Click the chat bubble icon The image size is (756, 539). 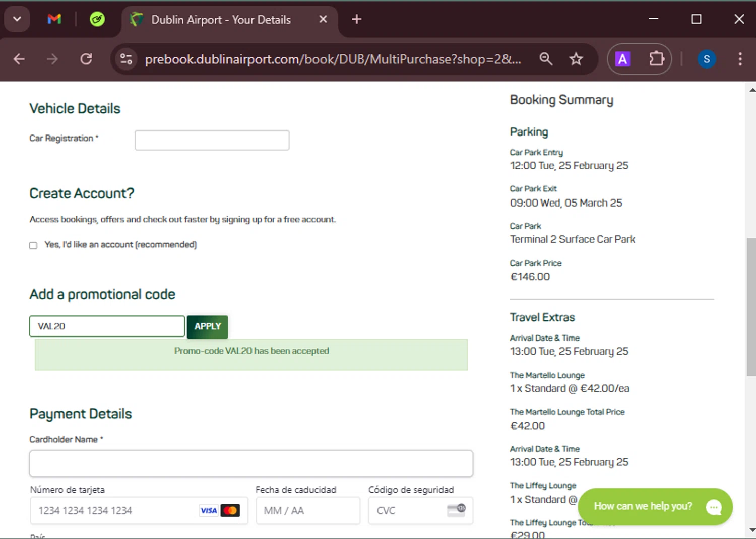pos(714,507)
